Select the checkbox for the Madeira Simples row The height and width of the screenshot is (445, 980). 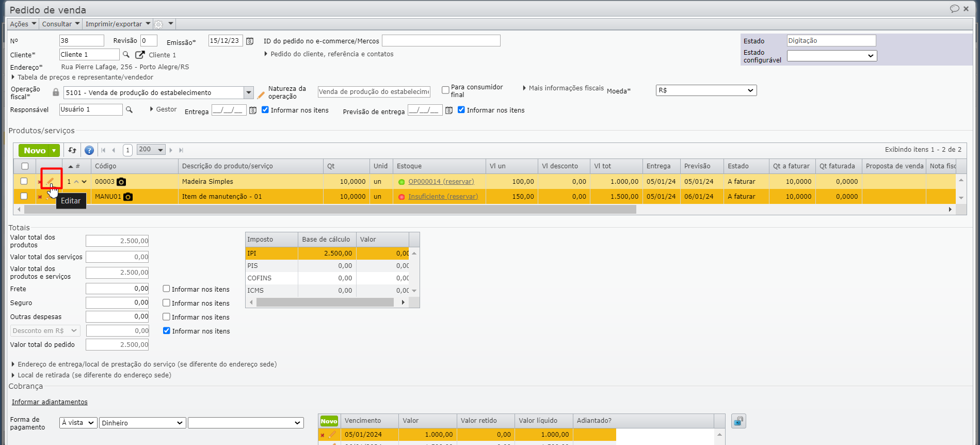[x=24, y=181]
